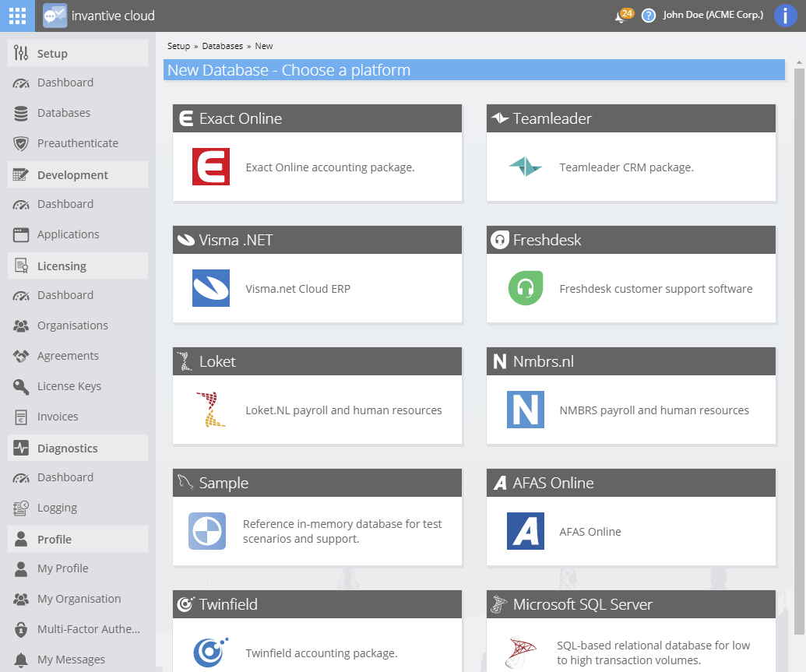The width and height of the screenshot is (806, 672).
Task: Click the Sample in-memory database icon
Action: pyautogui.click(x=206, y=530)
